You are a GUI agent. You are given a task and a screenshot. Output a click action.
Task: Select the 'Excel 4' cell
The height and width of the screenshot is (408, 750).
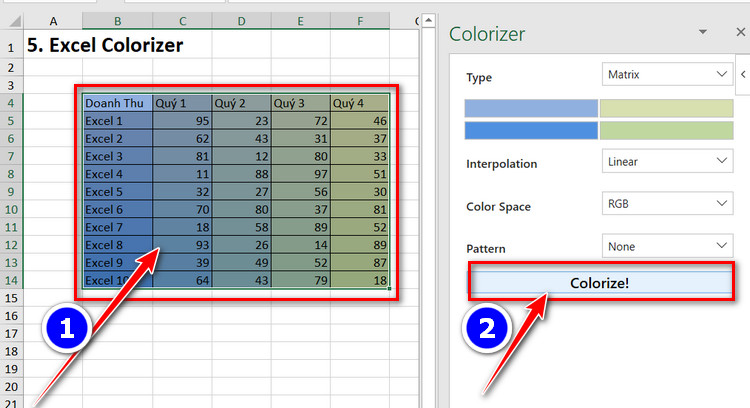coord(118,174)
